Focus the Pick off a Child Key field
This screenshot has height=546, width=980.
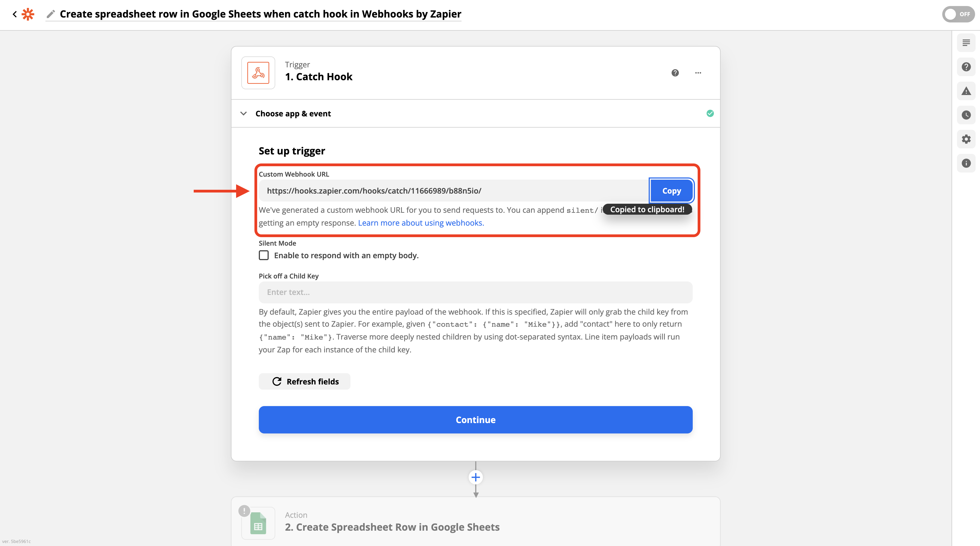475,292
